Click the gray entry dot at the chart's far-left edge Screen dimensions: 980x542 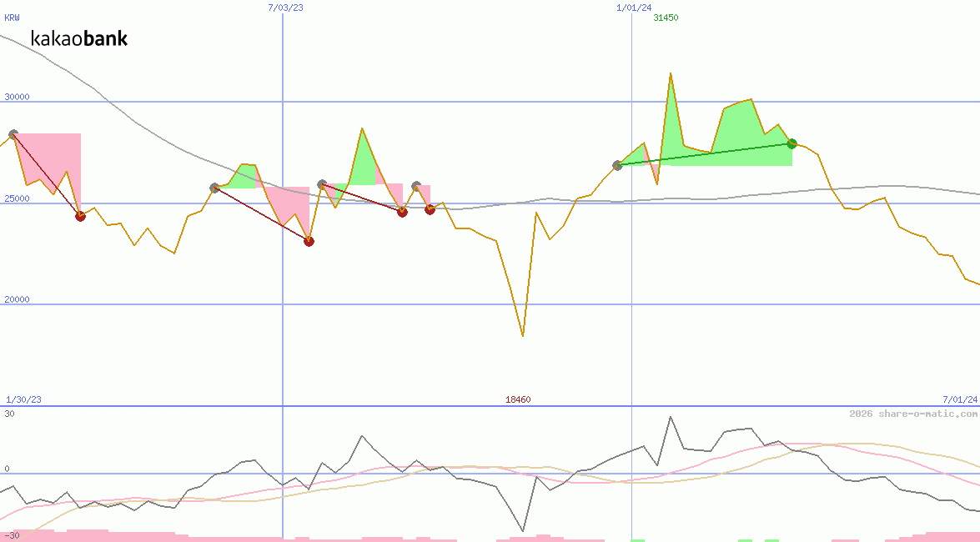tap(13, 134)
